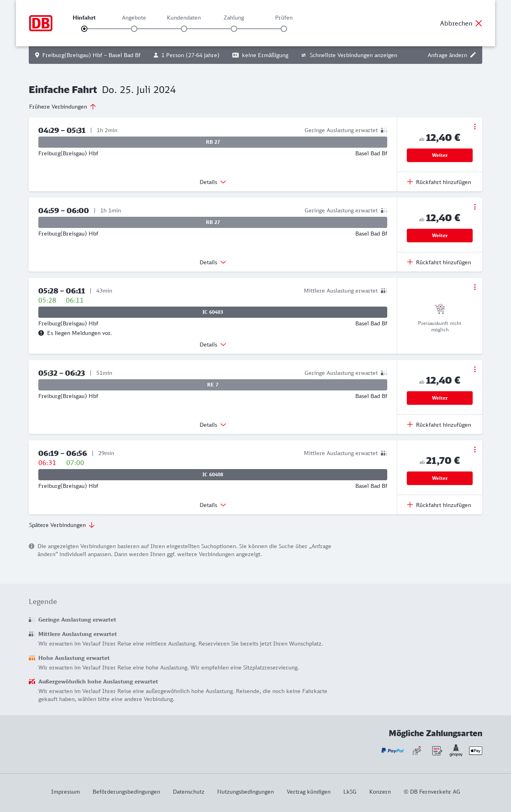Expand Details for the RE 7 connection
The image size is (511, 812).
(213, 425)
